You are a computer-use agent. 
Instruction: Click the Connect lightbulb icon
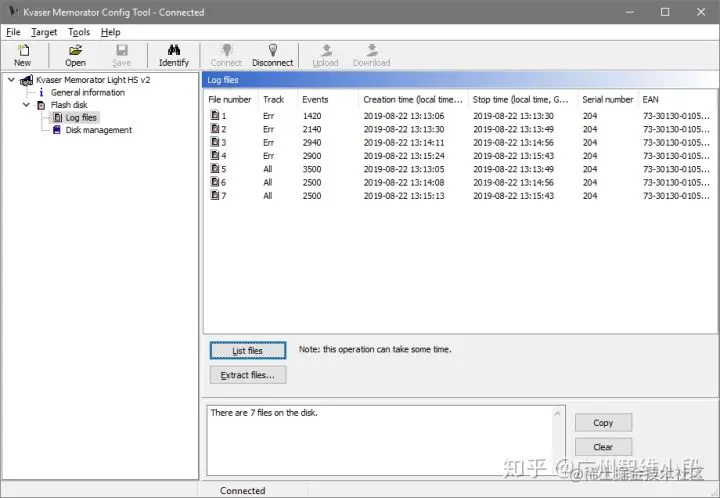click(x=226, y=50)
